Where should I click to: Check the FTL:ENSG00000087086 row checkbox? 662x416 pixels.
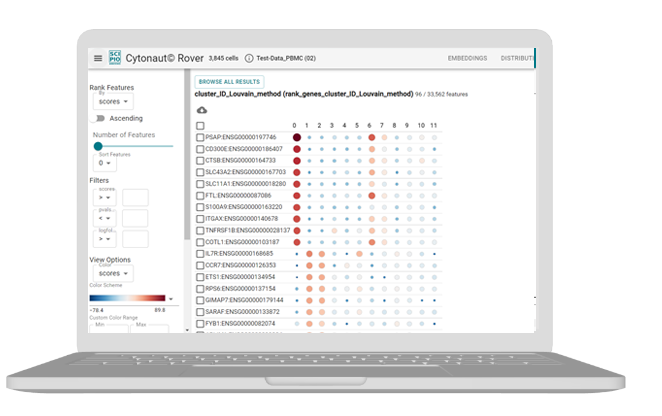coord(201,196)
